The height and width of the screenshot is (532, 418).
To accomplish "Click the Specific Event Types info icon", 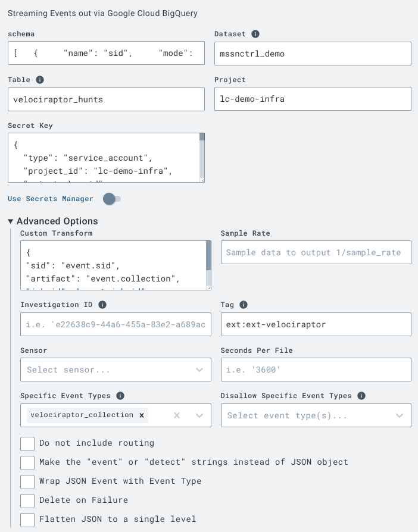I will coord(120,396).
